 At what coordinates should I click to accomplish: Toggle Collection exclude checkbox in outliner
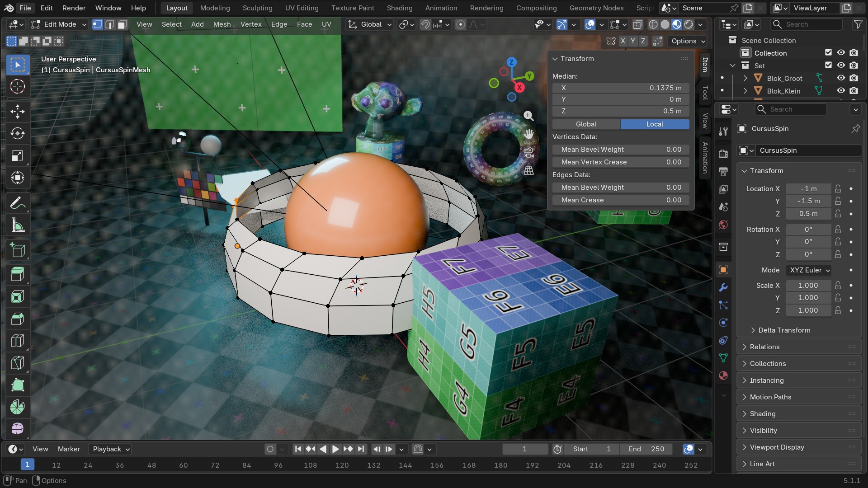coord(828,53)
